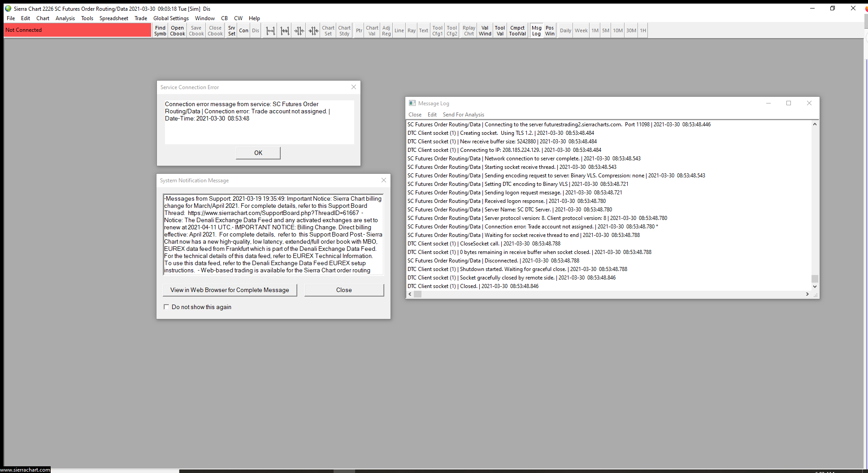Set the 30M timeframe button
This screenshot has height=473, width=868.
[631, 30]
